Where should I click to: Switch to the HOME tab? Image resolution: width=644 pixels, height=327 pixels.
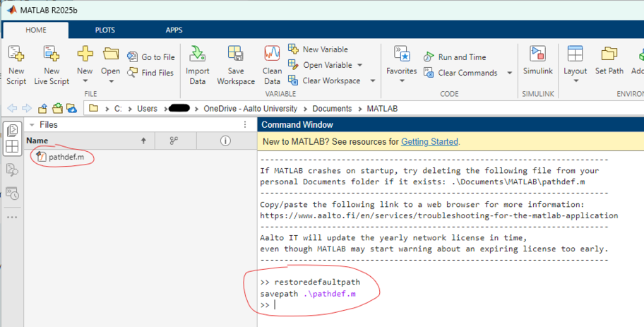pyautogui.click(x=36, y=30)
